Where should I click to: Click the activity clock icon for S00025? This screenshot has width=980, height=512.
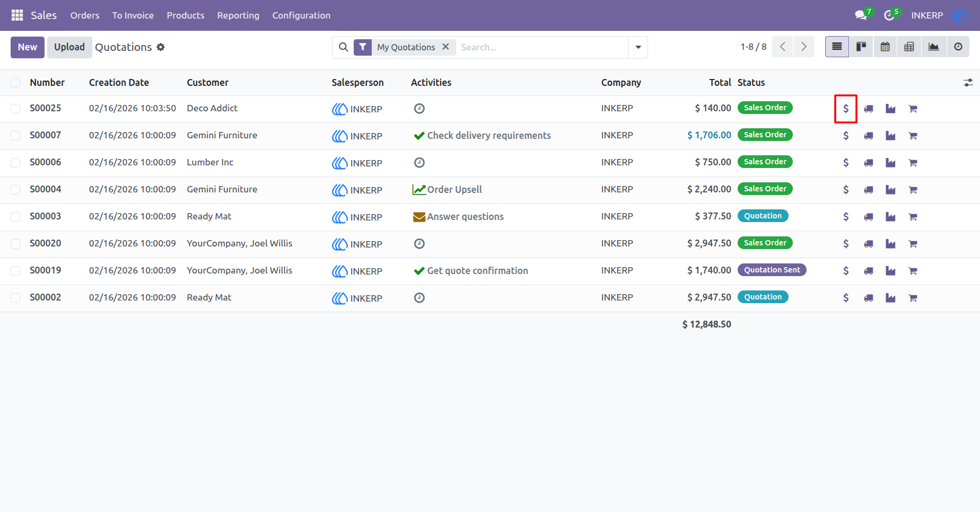[419, 109]
